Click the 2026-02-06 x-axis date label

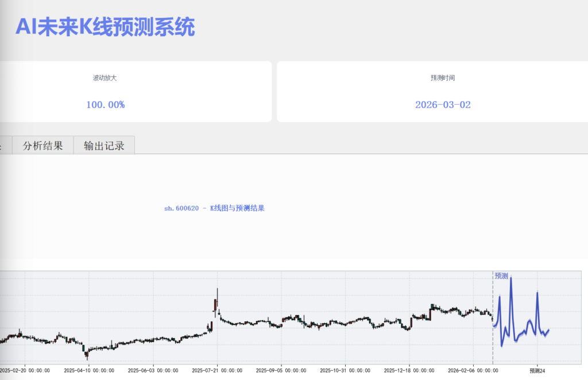click(x=472, y=371)
